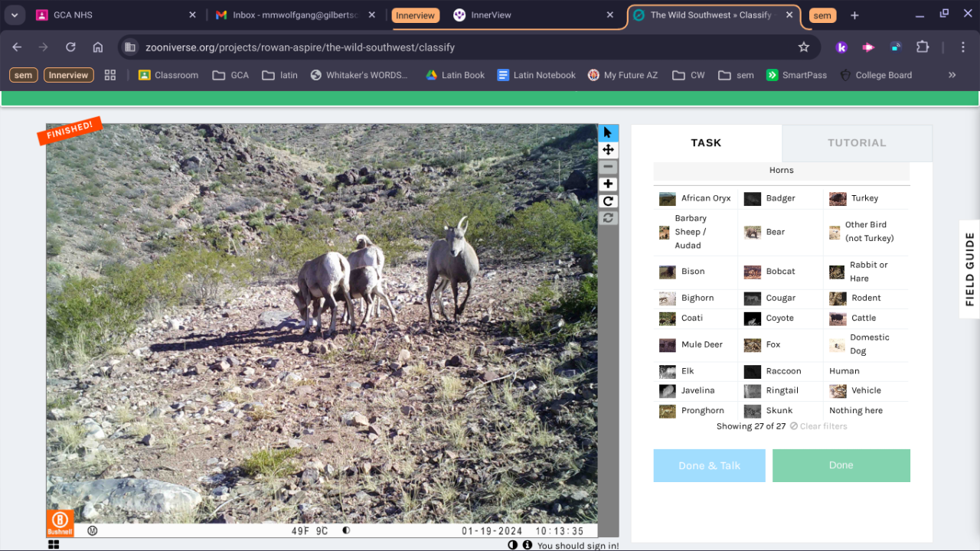Click the Done button
This screenshot has height=551, width=980.
point(841,465)
